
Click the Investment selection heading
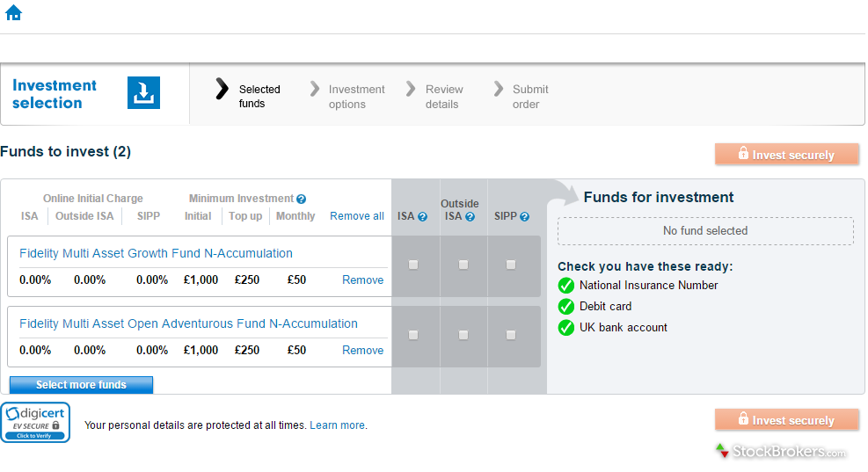pos(55,94)
